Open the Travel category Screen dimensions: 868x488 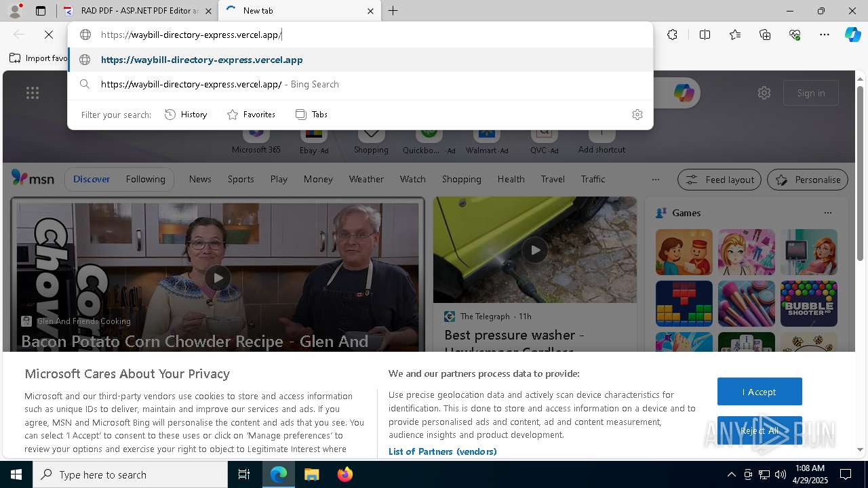(553, 179)
